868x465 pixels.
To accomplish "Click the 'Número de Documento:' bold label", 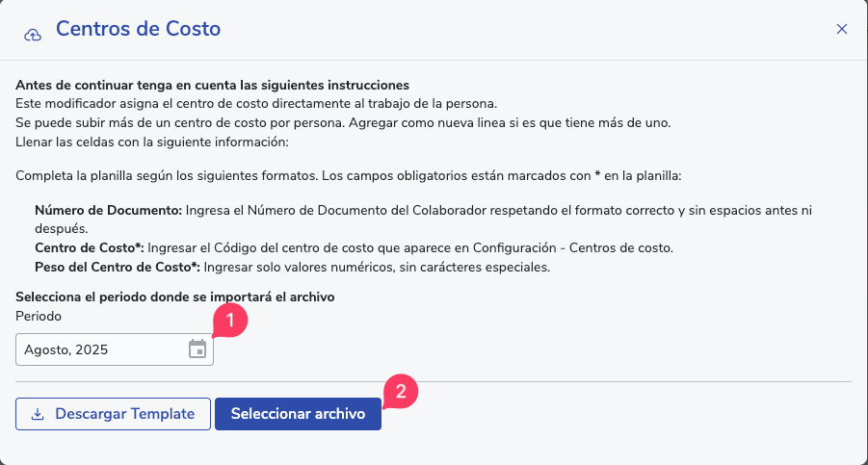I will tap(105, 210).
